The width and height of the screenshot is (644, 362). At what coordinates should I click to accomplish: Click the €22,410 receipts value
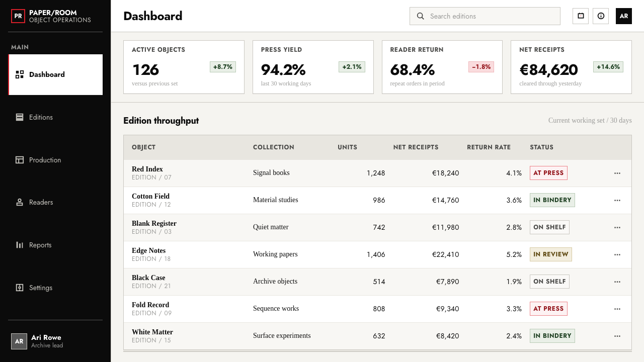(x=446, y=254)
